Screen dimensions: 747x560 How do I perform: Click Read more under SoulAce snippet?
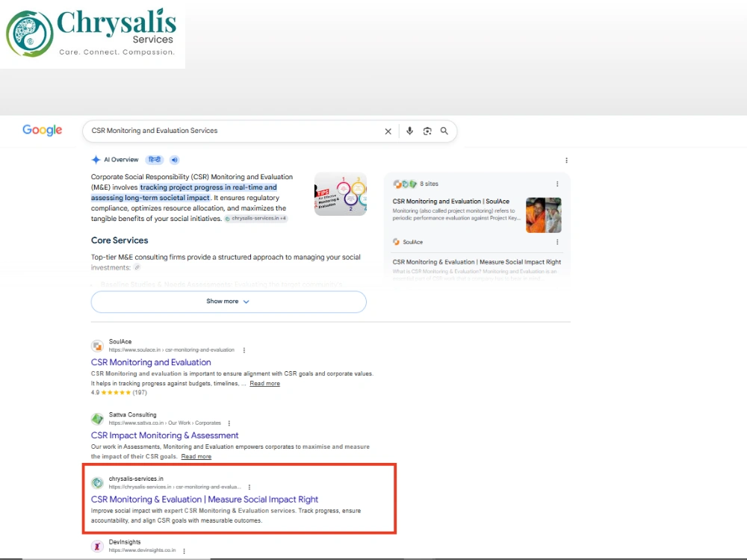pyautogui.click(x=265, y=383)
